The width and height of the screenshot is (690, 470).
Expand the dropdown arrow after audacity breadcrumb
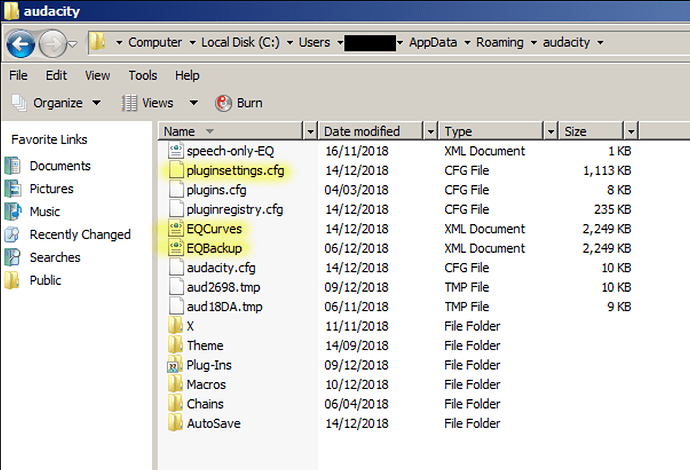click(x=600, y=43)
